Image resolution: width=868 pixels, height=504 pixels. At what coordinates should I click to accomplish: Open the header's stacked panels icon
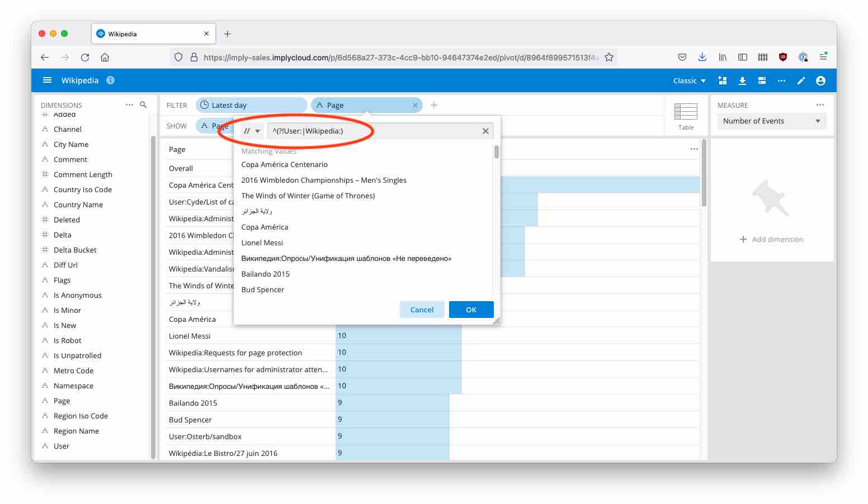[762, 80]
